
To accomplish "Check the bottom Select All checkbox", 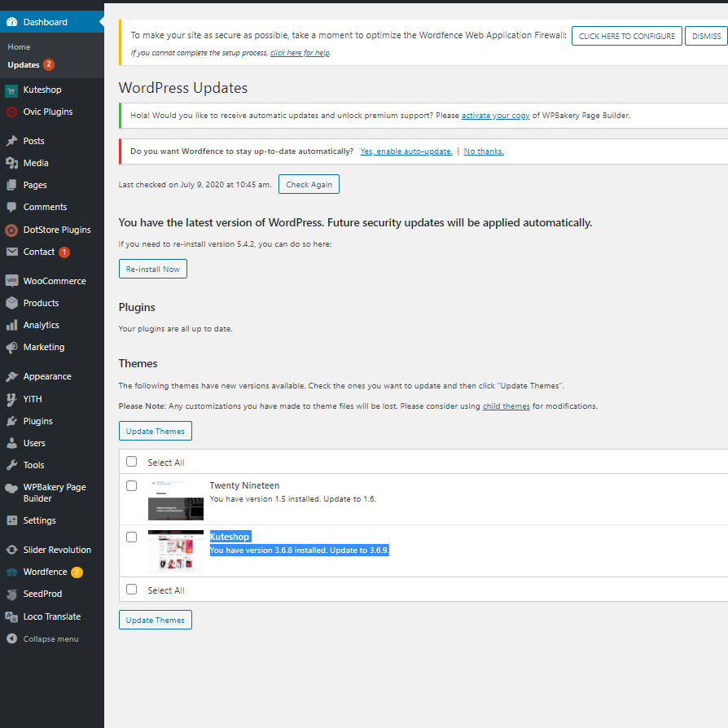I will coord(131,590).
